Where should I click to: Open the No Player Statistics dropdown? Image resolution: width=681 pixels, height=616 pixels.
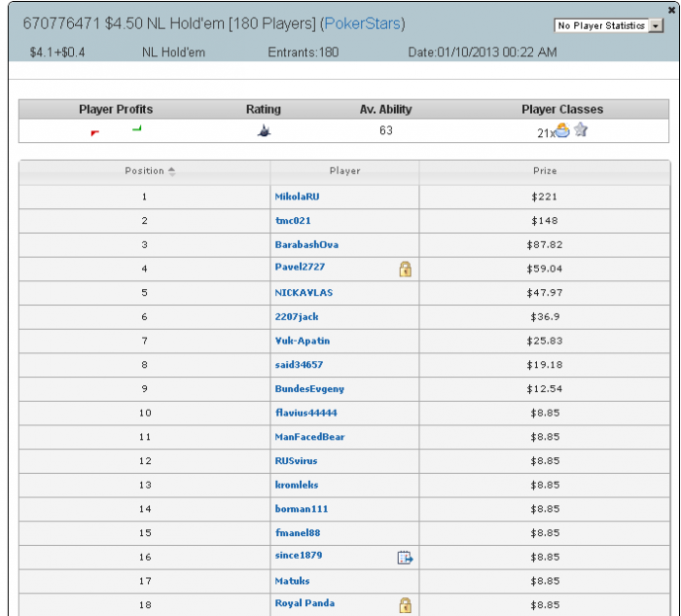(608, 25)
